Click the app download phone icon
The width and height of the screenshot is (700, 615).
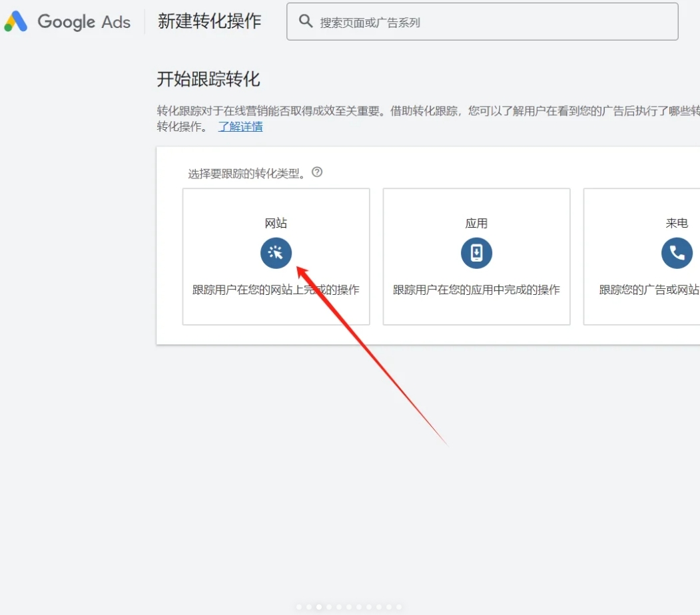(x=476, y=253)
